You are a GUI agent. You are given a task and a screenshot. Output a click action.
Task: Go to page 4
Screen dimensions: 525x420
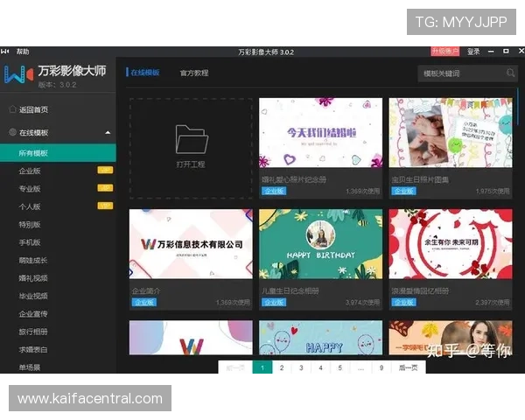coord(320,367)
